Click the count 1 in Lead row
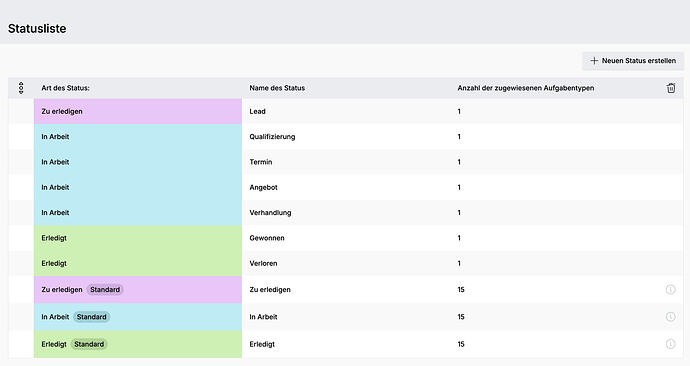The height and width of the screenshot is (366, 690). click(459, 111)
